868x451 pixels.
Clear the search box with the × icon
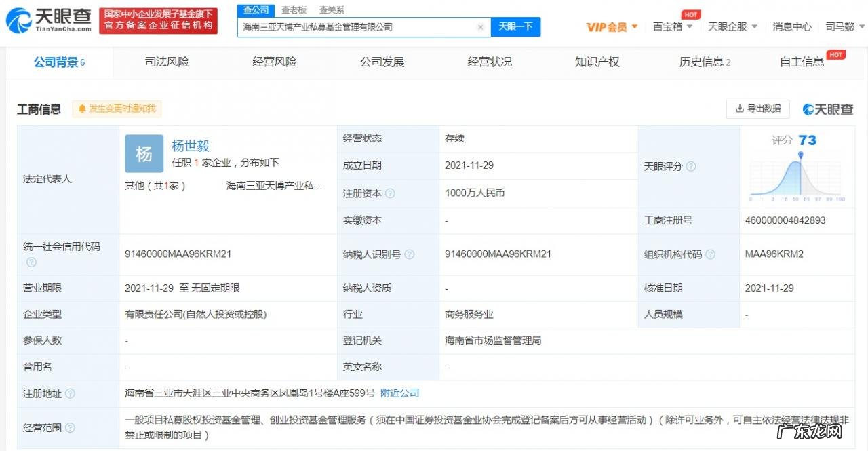click(x=481, y=26)
